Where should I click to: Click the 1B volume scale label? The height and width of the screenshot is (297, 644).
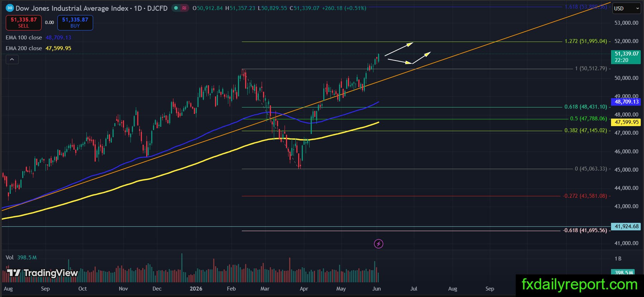[618, 259]
